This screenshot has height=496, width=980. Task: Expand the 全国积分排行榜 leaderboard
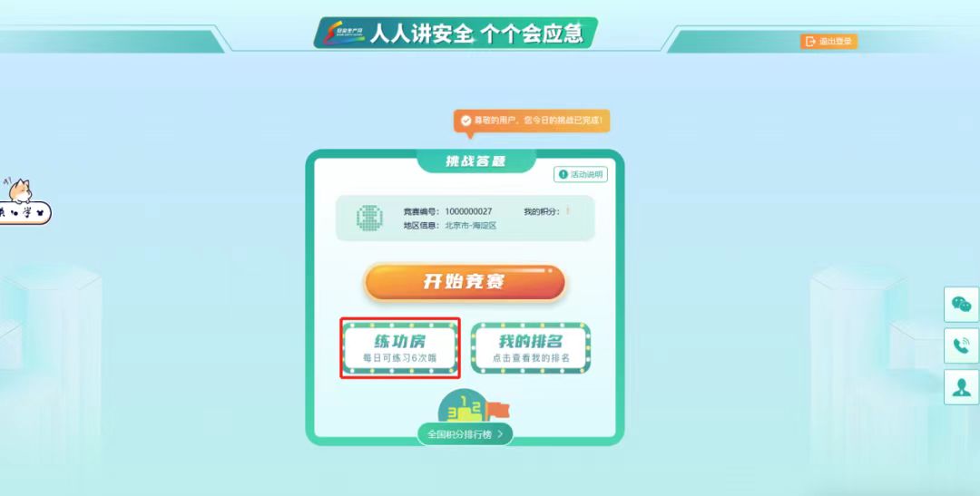pyautogui.click(x=465, y=434)
